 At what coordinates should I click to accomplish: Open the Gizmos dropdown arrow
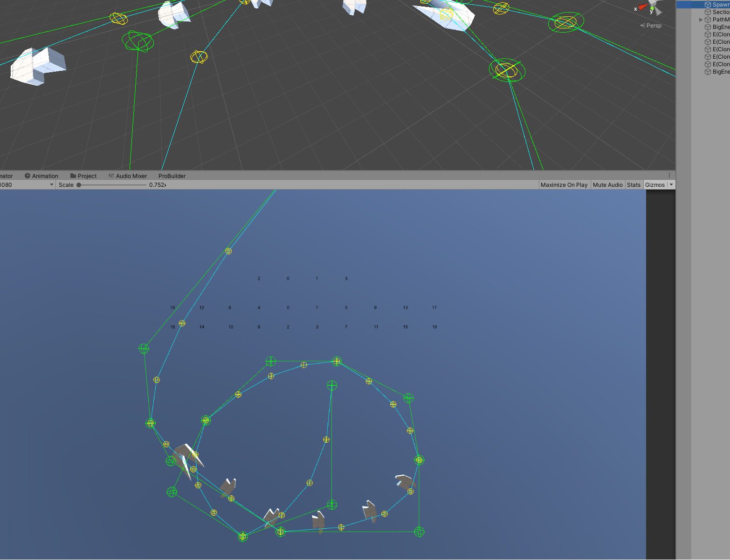coord(670,184)
